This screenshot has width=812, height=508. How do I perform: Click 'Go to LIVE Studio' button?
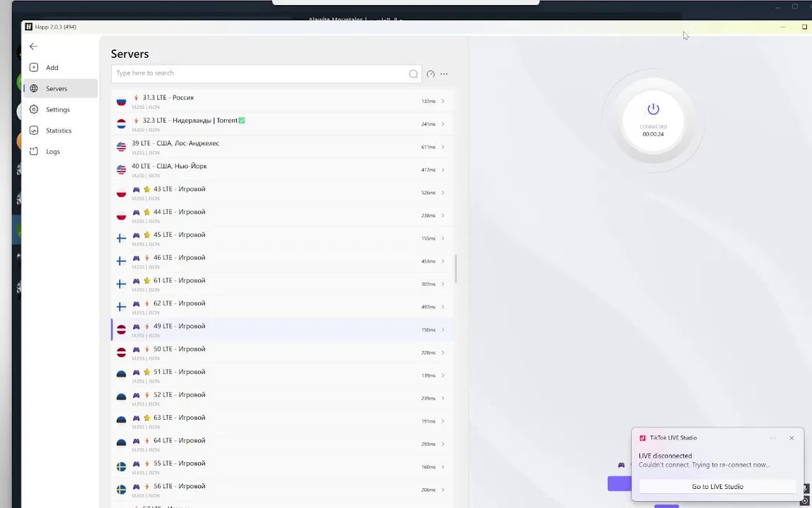pyautogui.click(x=718, y=486)
